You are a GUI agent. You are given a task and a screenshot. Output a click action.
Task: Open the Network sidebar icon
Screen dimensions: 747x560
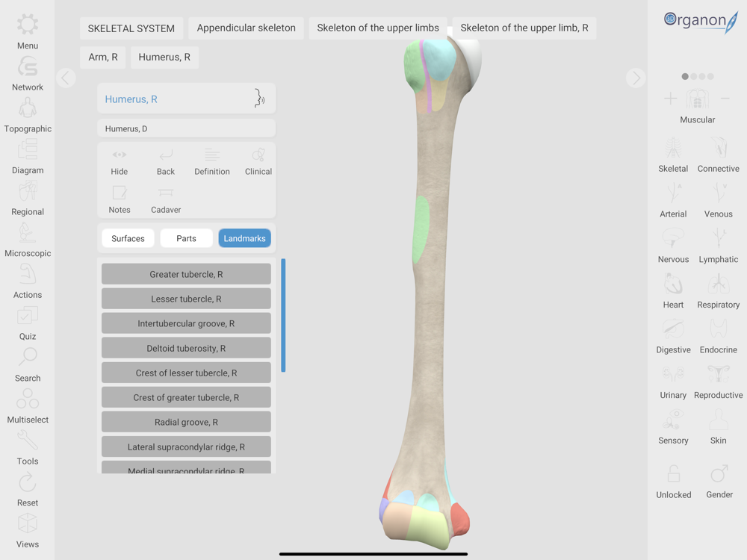[x=28, y=67]
